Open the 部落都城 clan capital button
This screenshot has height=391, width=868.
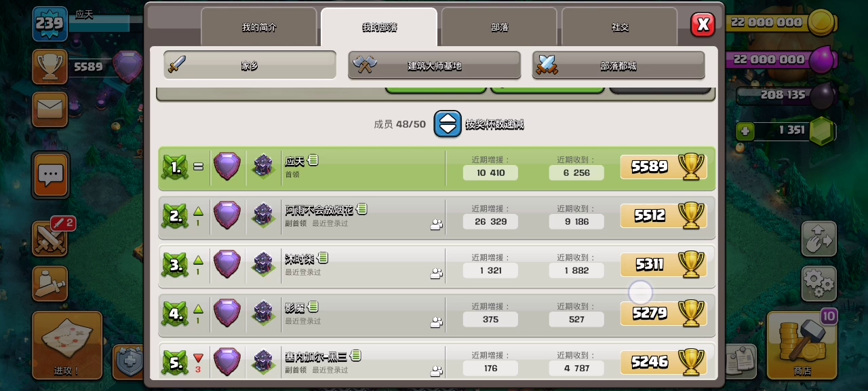[x=618, y=65]
